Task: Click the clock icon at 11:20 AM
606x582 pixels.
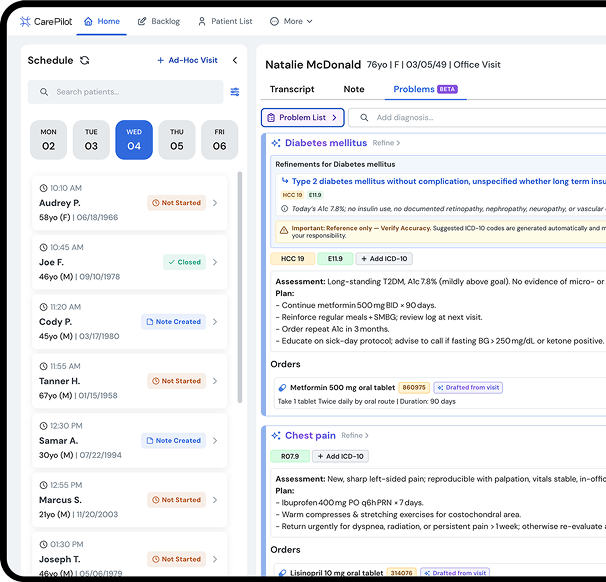Action: (x=44, y=307)
